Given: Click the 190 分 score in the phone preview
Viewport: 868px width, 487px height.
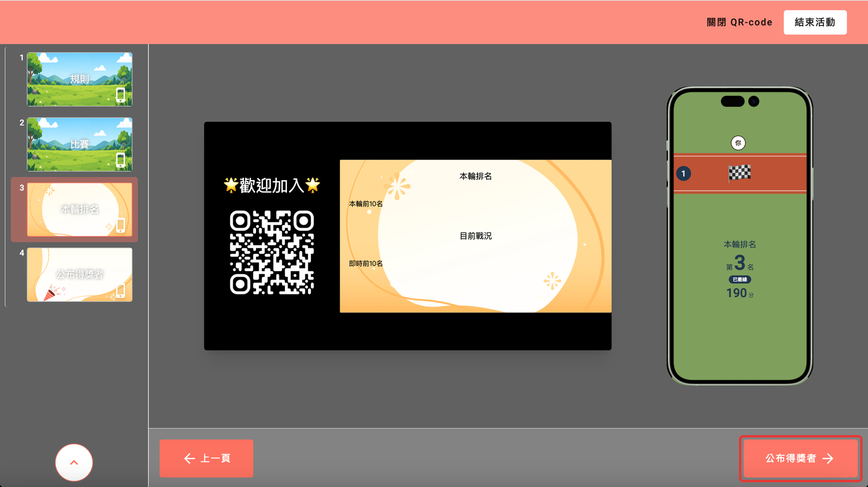Looking at the screenshot, I should tap(740, 293).
